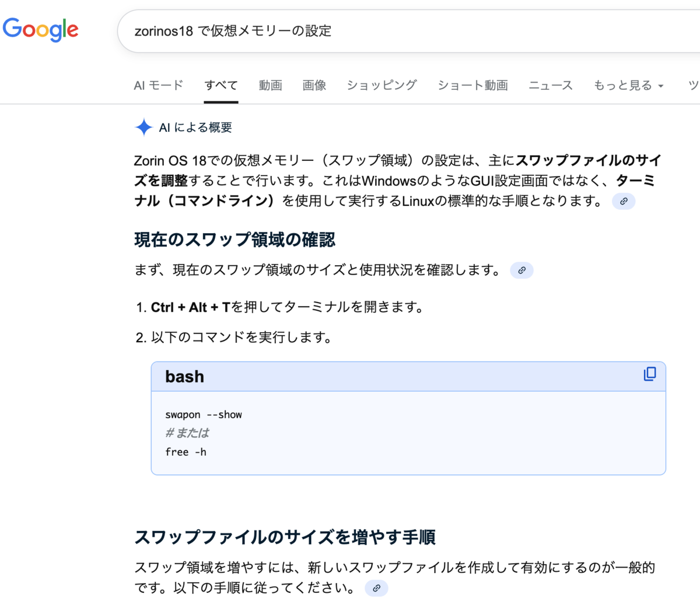This screenshot has height=608, width=700.
Task: Select the ニュース tab
Action: (550, 86)
